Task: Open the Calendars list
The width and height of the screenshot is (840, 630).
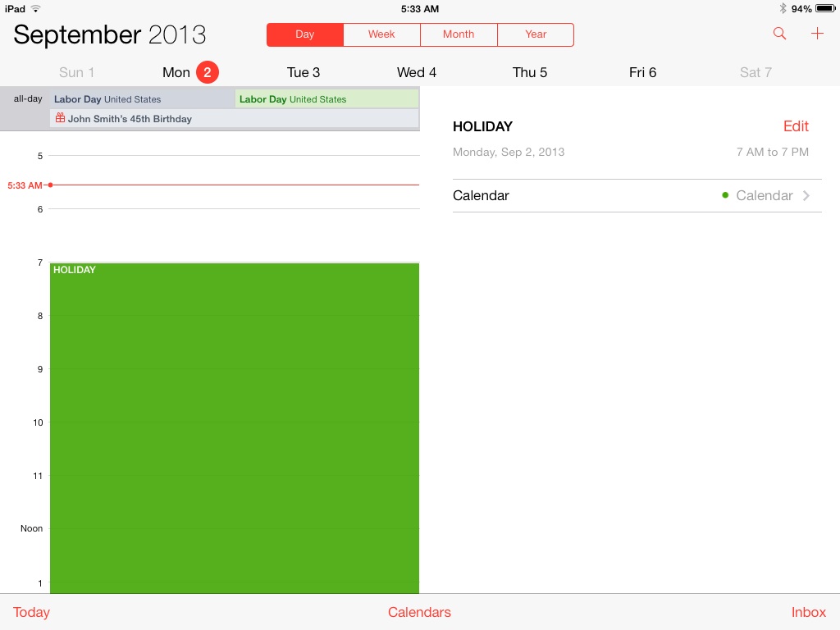Action: 419,612
